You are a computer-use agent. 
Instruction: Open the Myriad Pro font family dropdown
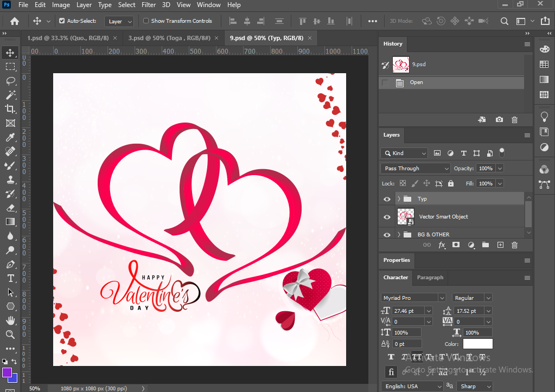pyautogui.click(x=413, y=298)
